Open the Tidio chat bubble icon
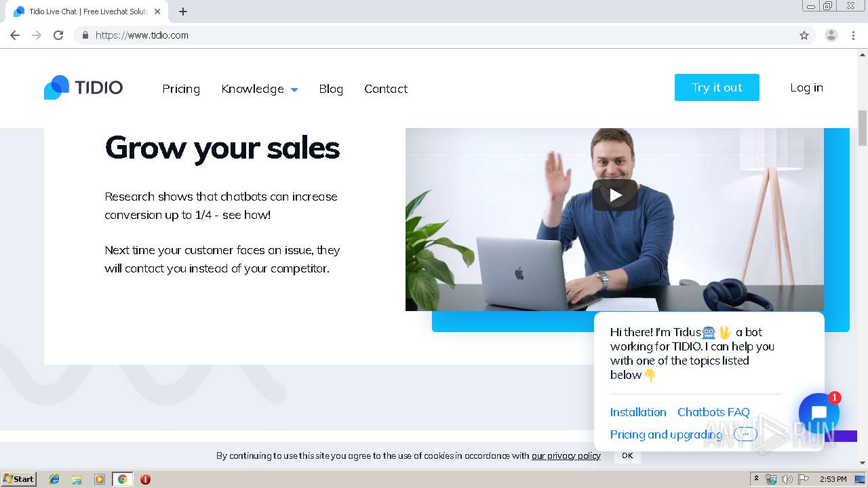The image size is (868, 488). tap(818, 413)
